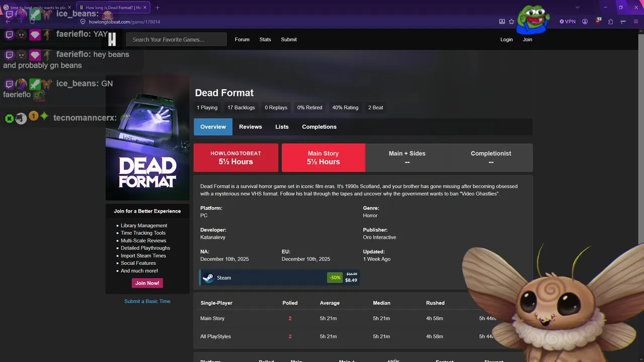Click the Main + Sides time tile
Screen dimensions: 644x362
click(407, 158)
